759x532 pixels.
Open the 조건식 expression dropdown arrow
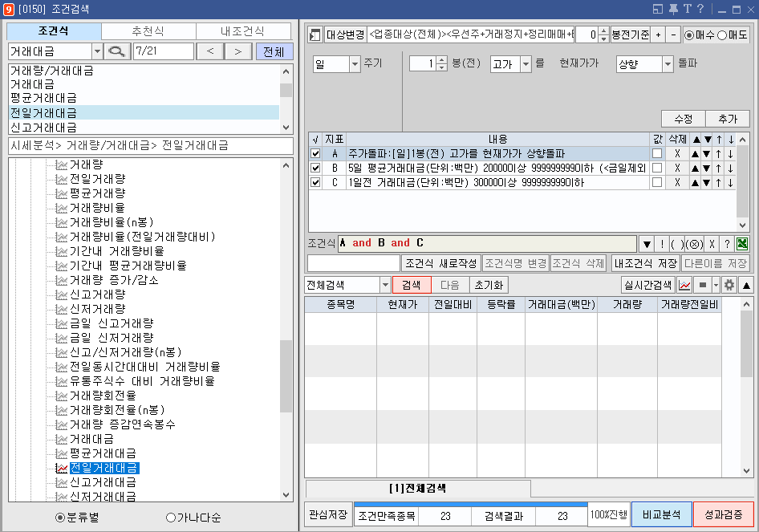point(647,244)
